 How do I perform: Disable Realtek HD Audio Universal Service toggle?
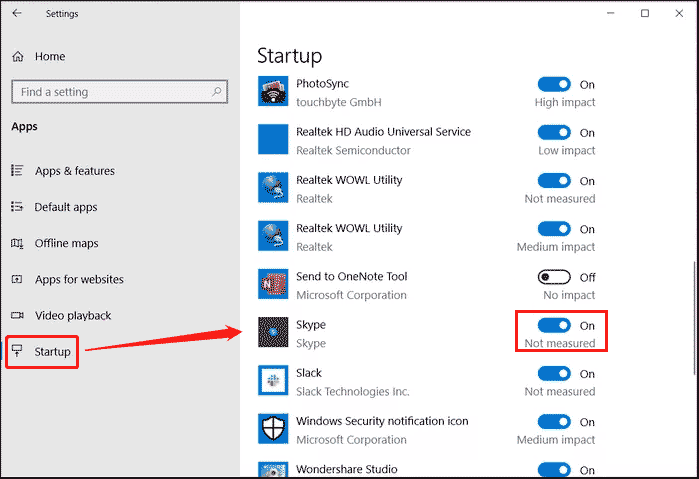(x=554, y=132)
